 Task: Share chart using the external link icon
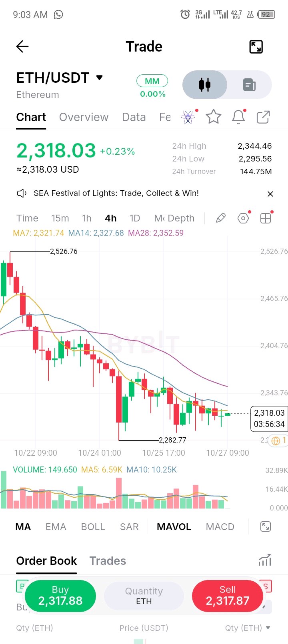pyautogui.click(x=263, y=117)
